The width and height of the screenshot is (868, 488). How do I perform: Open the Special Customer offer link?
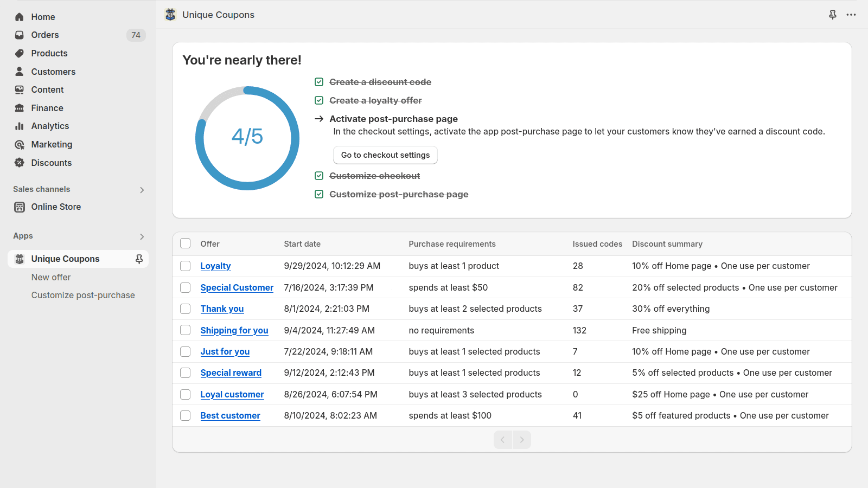tap(237, 287)
